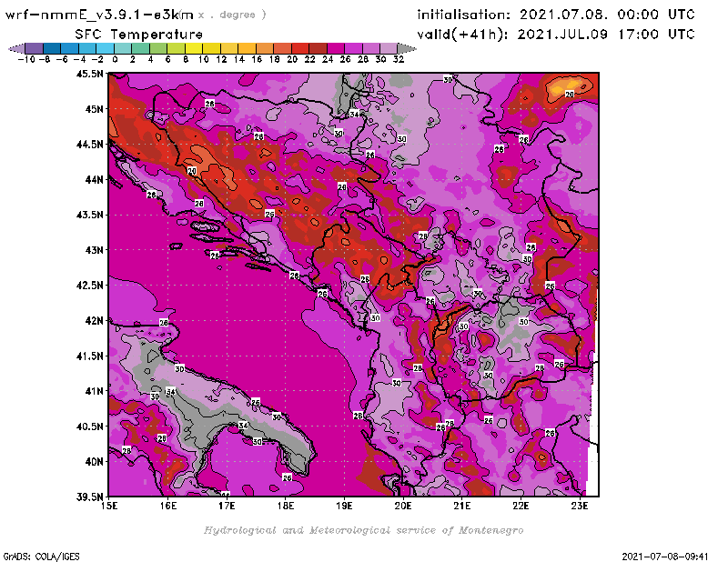Click the '20E' longitude label
Viewport: 728px width, 562px height.
(x=403, y=506)
